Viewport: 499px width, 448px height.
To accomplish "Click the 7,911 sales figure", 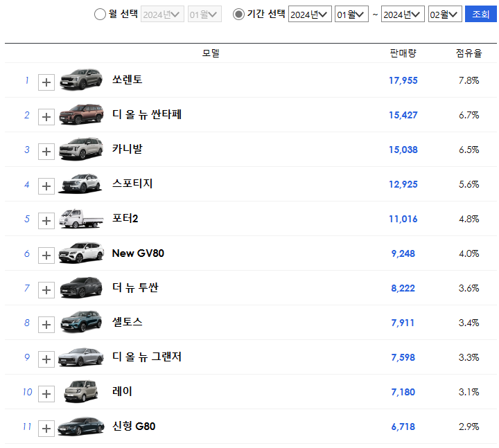I will pos(403,323).
